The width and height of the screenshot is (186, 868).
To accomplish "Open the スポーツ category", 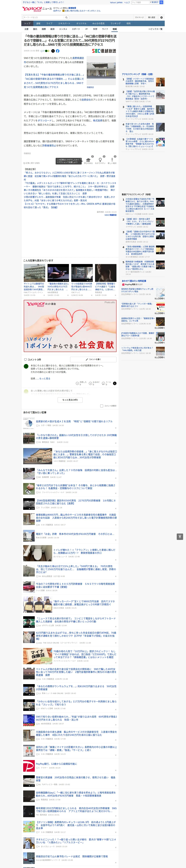I will click(x=76, y=29).
